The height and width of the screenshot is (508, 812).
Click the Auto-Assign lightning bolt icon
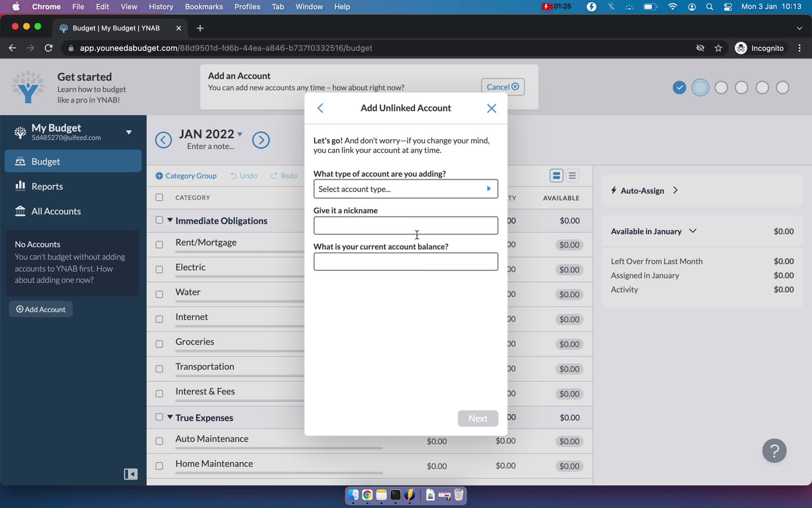(x=614, y=190)
